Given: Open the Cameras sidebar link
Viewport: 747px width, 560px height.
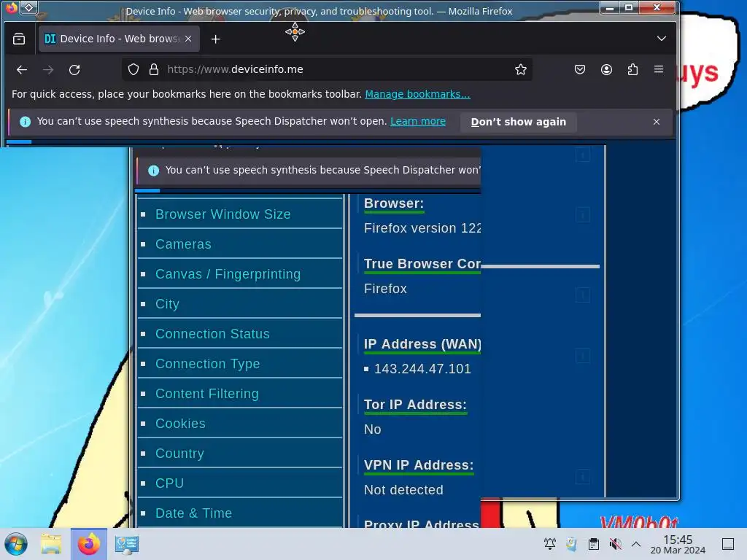Looking at the screenshot, I should click(x=183, y=244).
